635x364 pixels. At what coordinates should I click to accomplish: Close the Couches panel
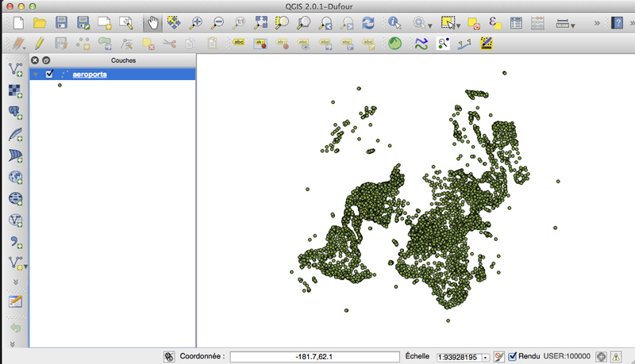coord(35,60)
